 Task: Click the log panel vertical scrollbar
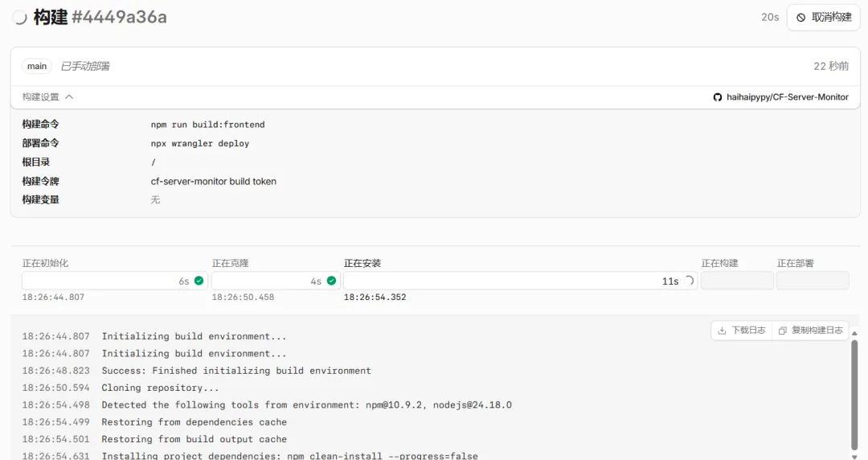(854, 393)
